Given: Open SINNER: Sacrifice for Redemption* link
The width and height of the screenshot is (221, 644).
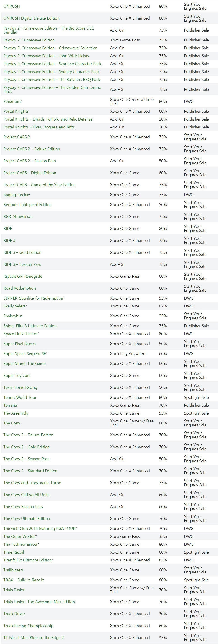Looking at the screenshot, I should point(34,298).
